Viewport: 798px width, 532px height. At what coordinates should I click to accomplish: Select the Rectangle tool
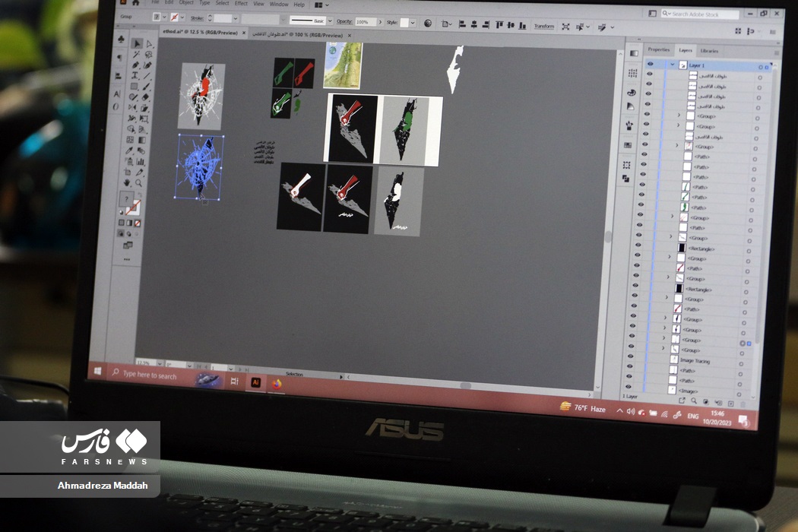[x=135, y=86]
